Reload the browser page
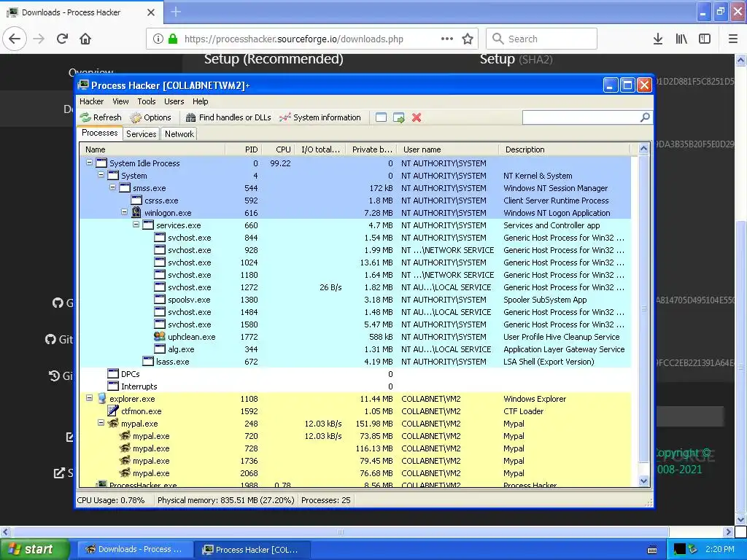 point(63,39)
